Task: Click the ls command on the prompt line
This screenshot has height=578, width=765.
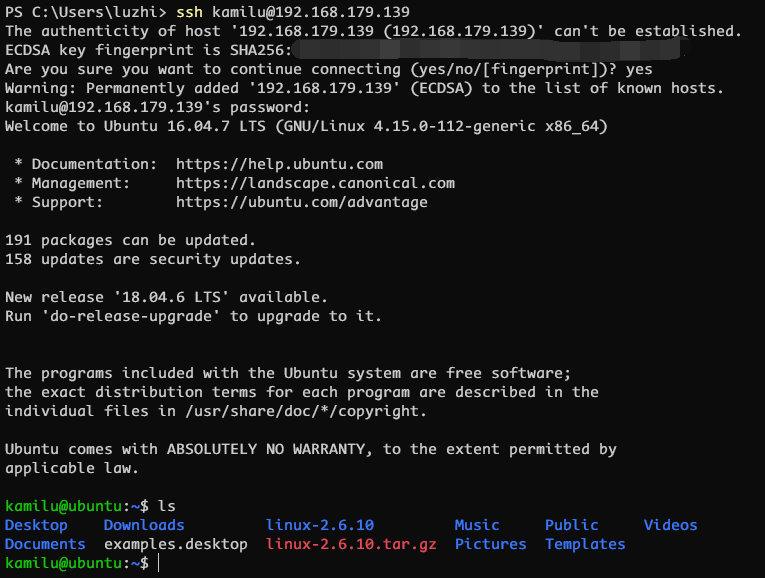Action: point(167,506)
